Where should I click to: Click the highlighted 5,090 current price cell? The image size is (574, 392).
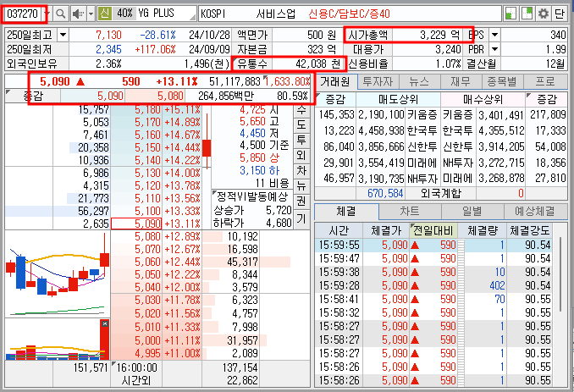pos(135,224)
